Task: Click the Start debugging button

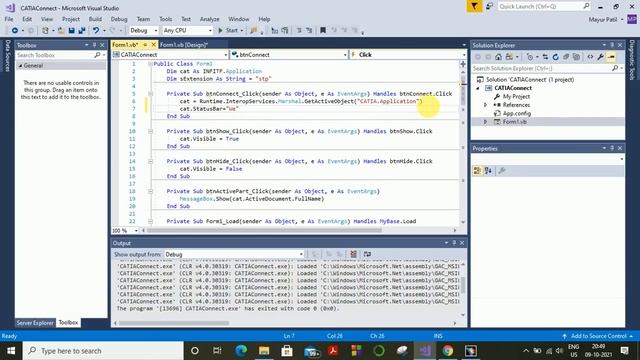Action: pyautogui.click(x=231, y=31)
